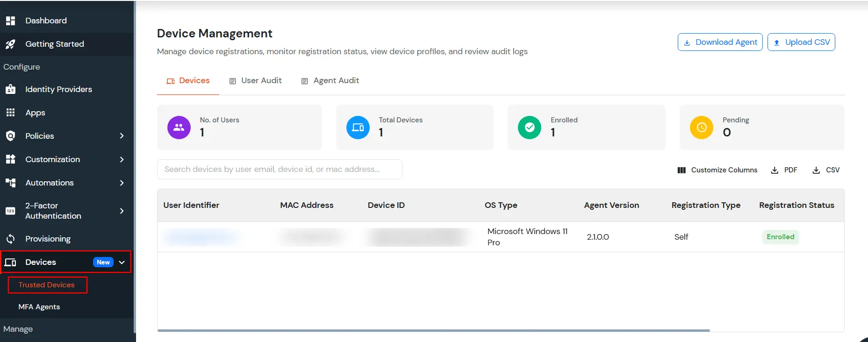Click the Microsoft Windows 11 Pro cell
This screenshot has width=868, height=342.
tap(527, 237)
